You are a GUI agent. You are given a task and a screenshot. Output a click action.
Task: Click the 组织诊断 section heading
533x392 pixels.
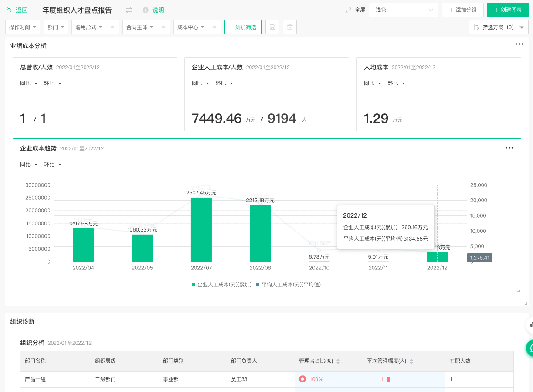click(x=22, y=321)
